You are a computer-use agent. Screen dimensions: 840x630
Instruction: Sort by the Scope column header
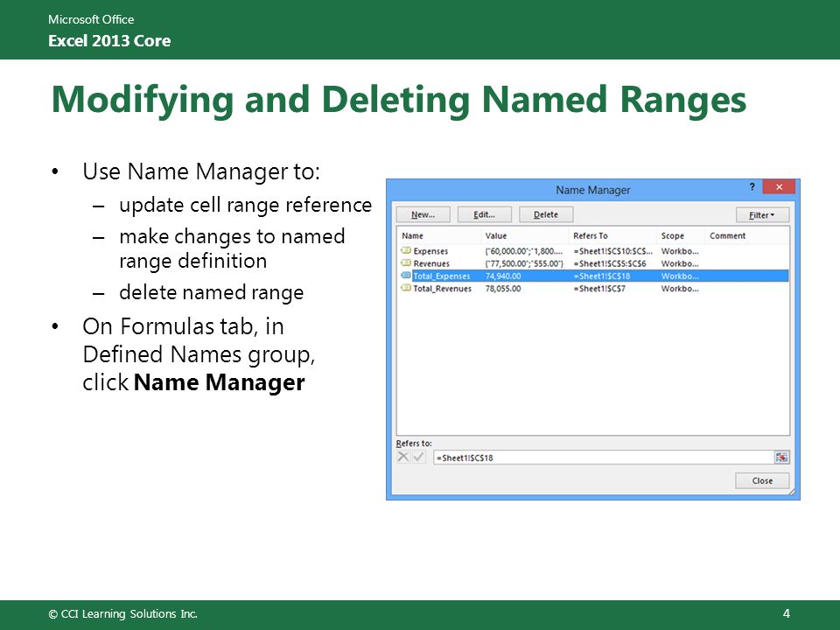681,235
